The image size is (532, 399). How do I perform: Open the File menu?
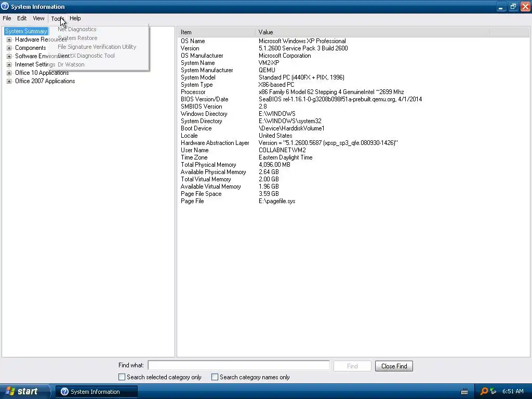(7, 18)
